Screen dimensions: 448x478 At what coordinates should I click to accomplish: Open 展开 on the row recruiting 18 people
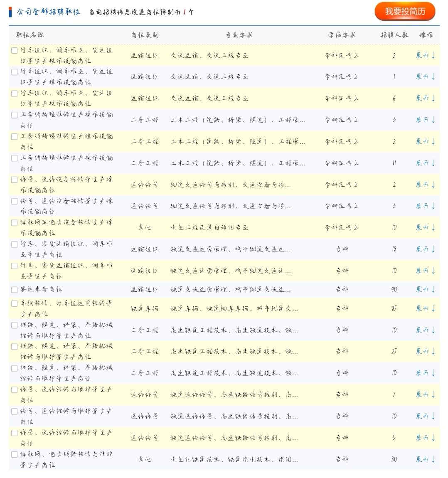coord(425,249)
